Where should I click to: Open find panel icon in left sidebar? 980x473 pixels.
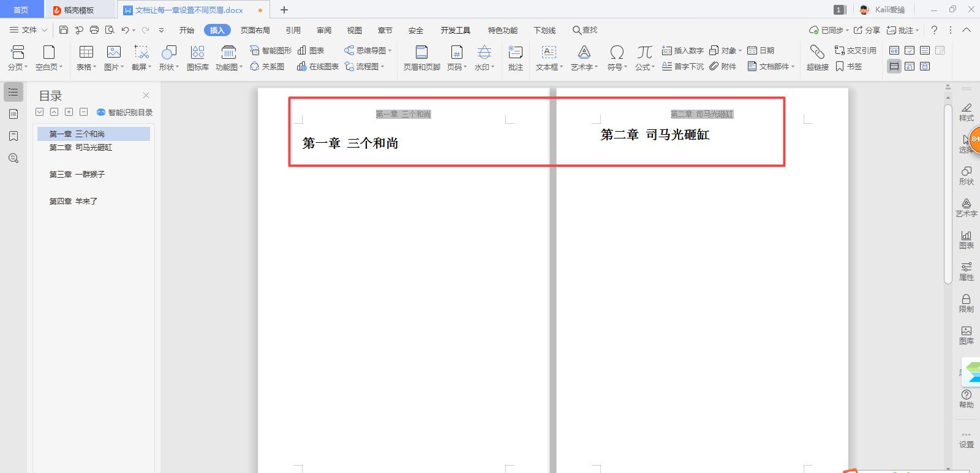[x=13, y=158]
